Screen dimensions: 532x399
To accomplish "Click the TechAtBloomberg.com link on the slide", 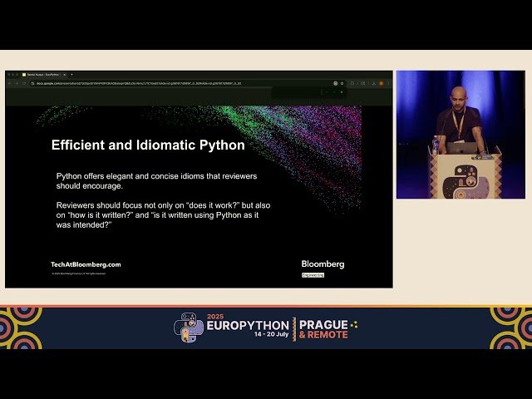I will pyautogui.click(x=86, y=264).
